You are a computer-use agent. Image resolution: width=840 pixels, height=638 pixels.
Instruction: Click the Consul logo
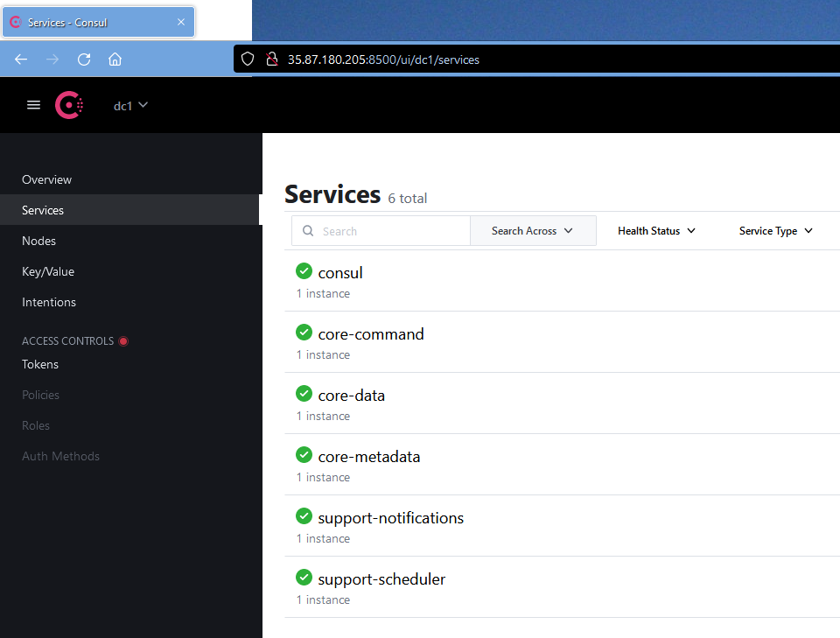(x=69, y=105)
